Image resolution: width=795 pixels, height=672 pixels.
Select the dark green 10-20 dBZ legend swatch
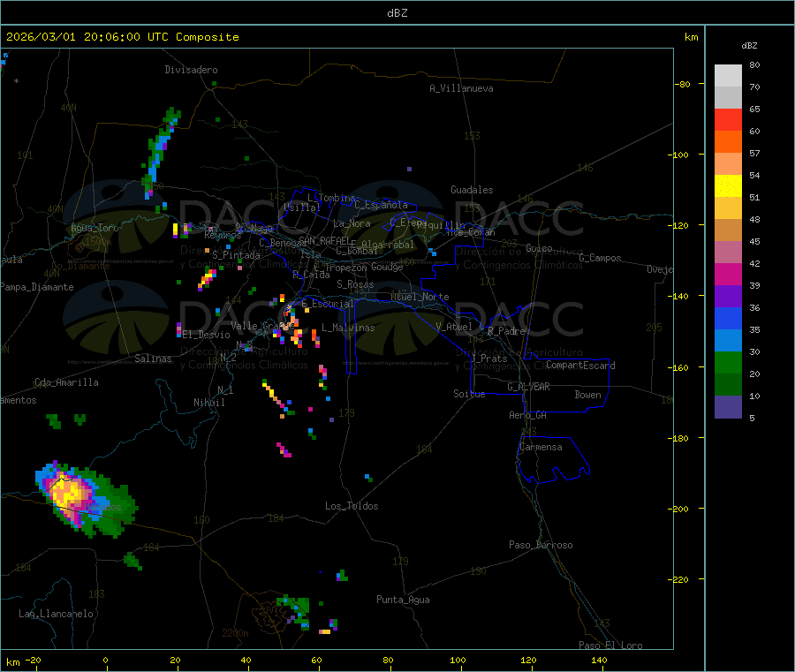tap(728, 385)
